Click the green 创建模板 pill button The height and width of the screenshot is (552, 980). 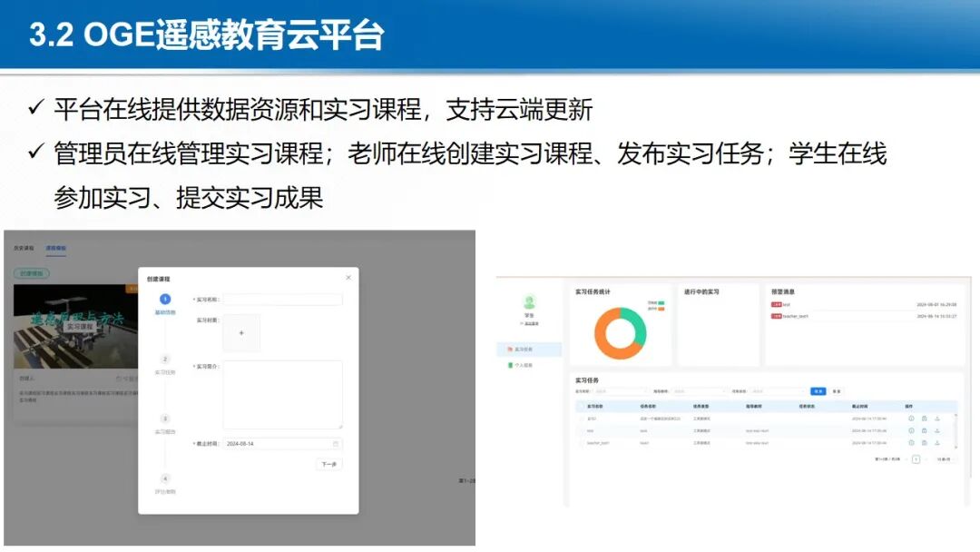31,273
